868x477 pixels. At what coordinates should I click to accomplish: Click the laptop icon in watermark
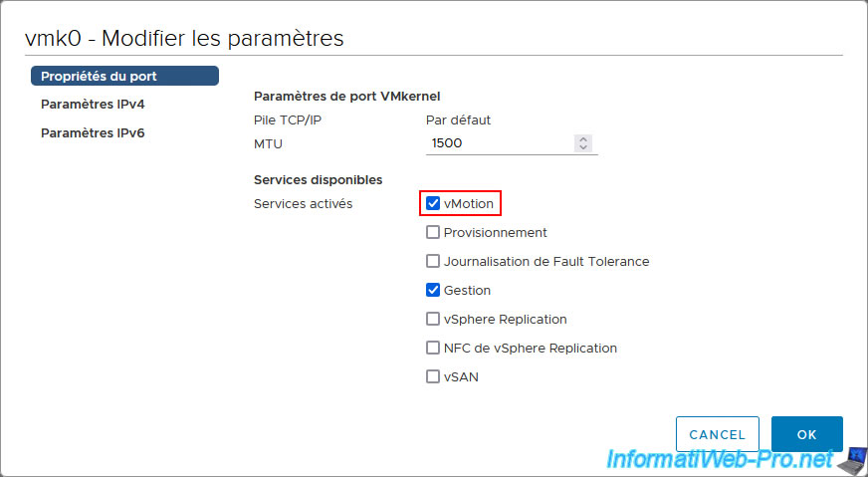(x=850, y=459)
